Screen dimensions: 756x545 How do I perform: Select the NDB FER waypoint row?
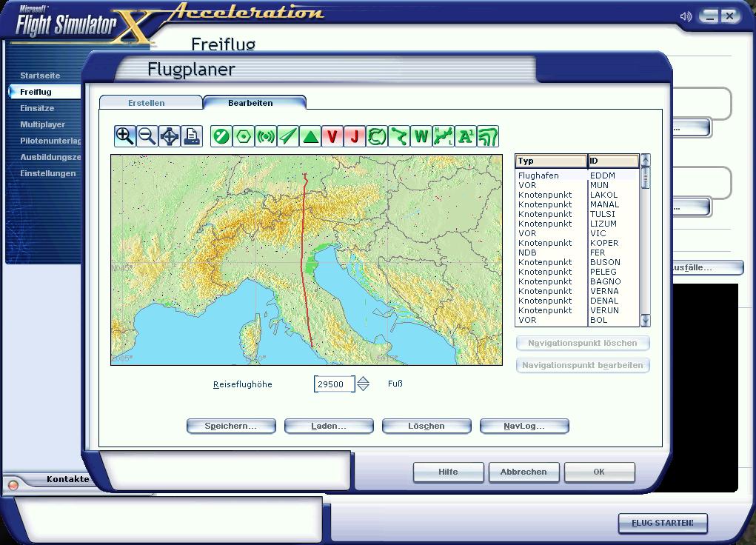click(577, 253)
